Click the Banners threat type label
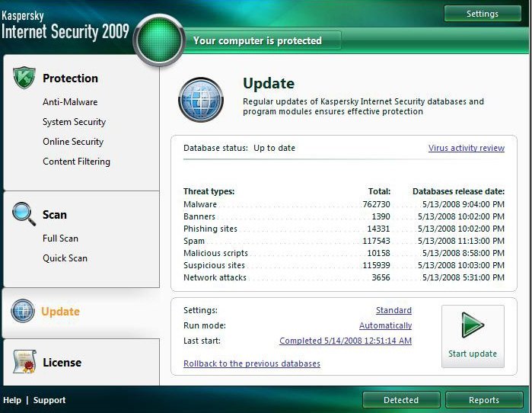The image size is (532, 413). [x=199, y=216]
